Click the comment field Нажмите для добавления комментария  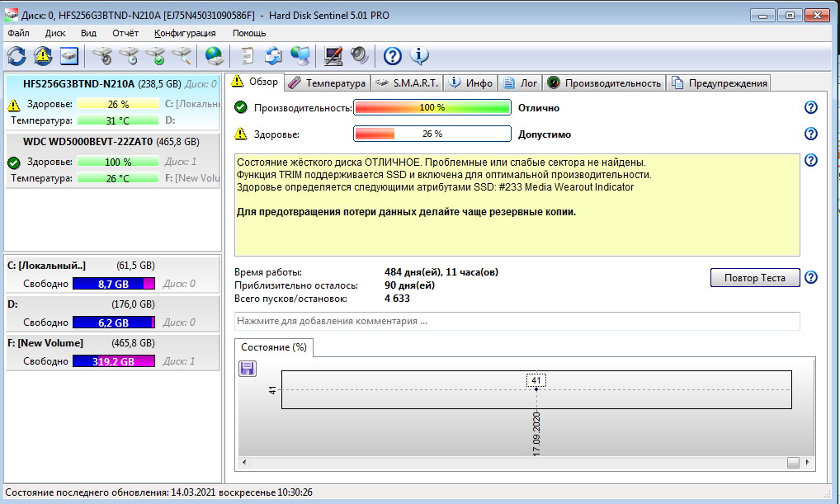tap(517, 321)
